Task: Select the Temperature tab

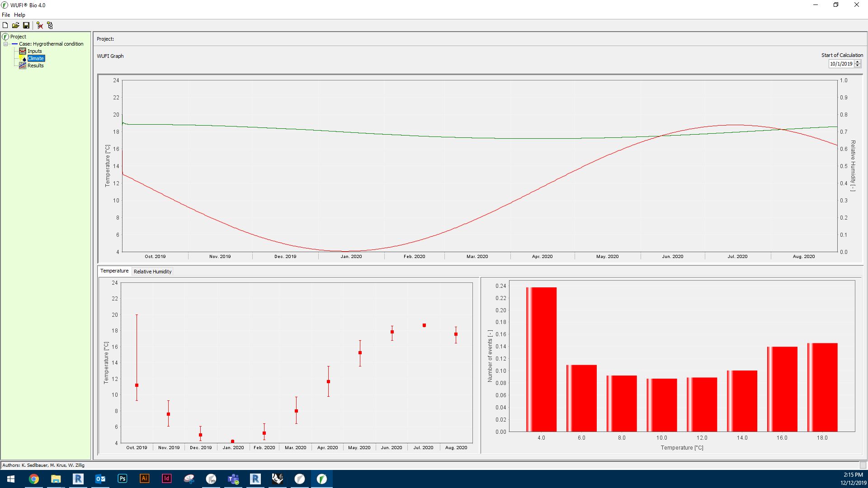Action: [114, 271]
